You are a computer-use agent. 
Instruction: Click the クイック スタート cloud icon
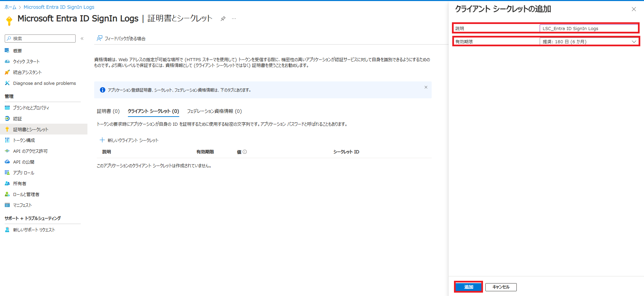pyautogui.click(x=7, y=61)
